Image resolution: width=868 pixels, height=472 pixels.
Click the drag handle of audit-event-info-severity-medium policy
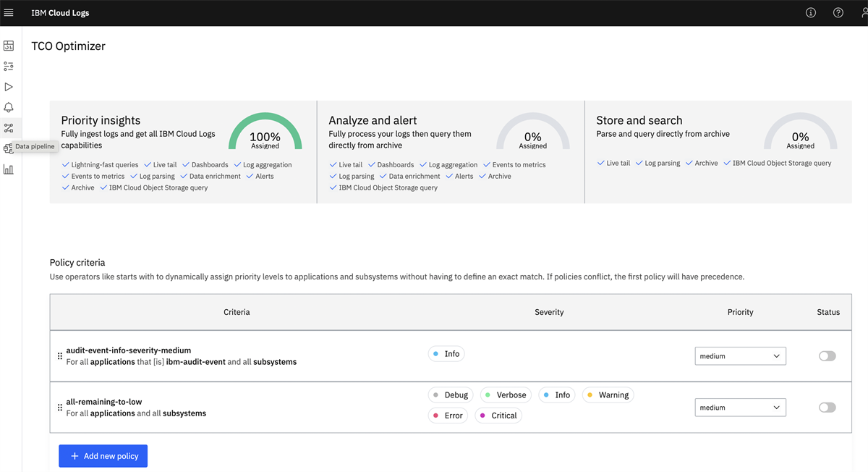[x=59, y=356]
